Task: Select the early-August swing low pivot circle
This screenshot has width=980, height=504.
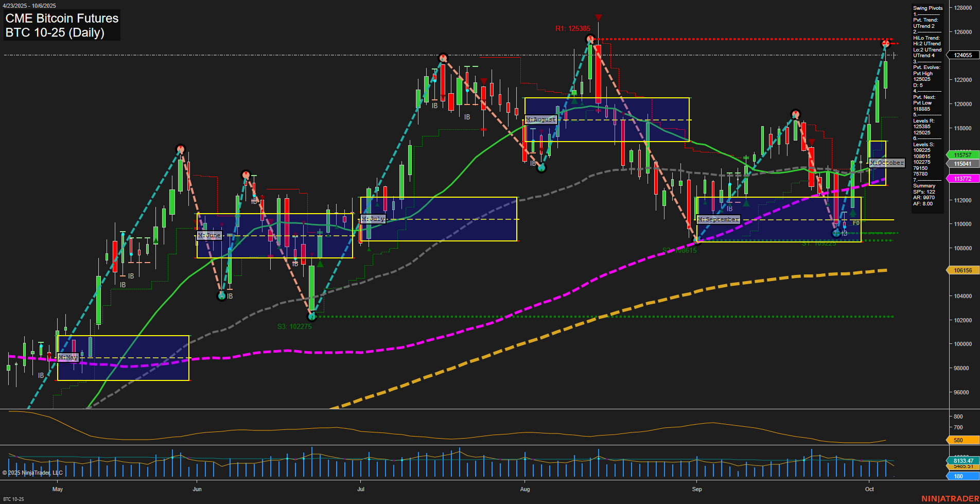Action: pos(541,168)
